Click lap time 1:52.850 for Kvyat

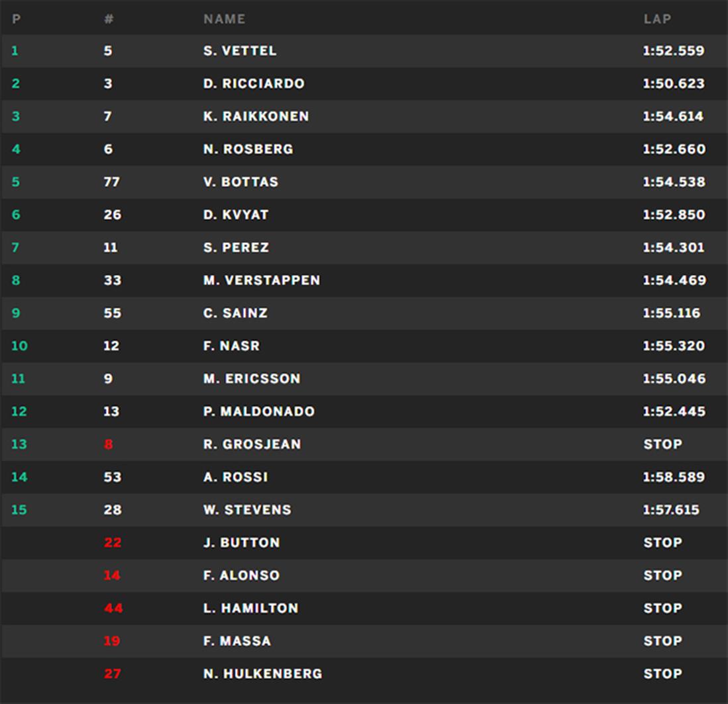(674, 215)
